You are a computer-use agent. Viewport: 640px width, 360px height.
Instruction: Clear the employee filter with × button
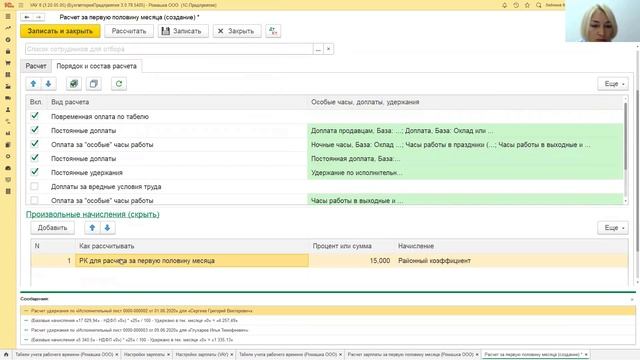tap(329, 49)
